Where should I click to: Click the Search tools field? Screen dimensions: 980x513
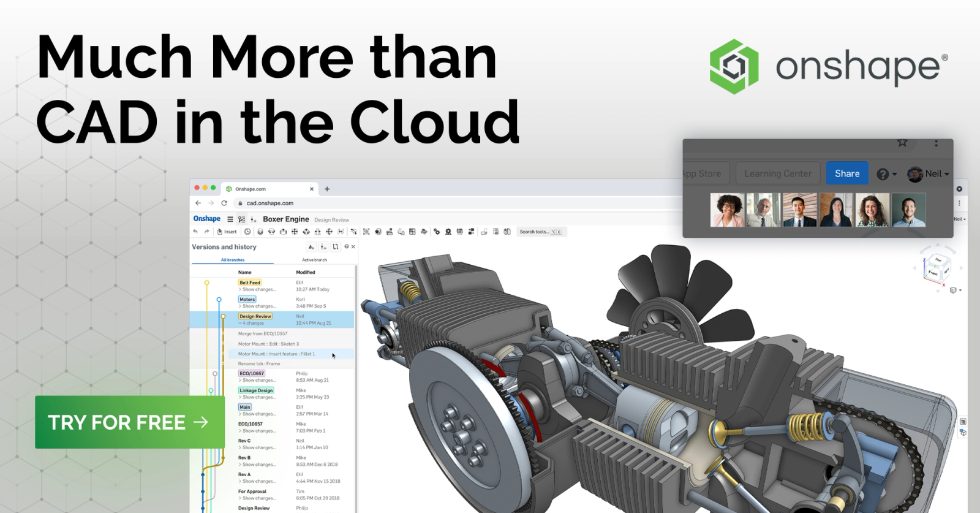535,232
